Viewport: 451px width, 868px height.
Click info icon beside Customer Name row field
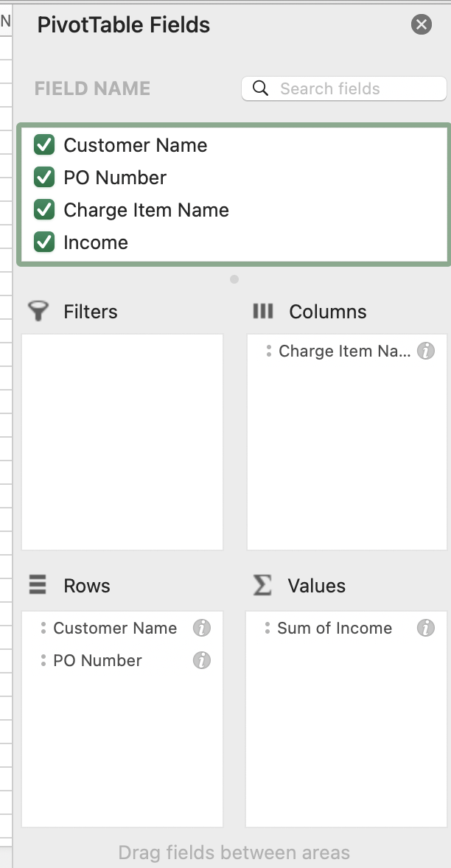[202, 628]
